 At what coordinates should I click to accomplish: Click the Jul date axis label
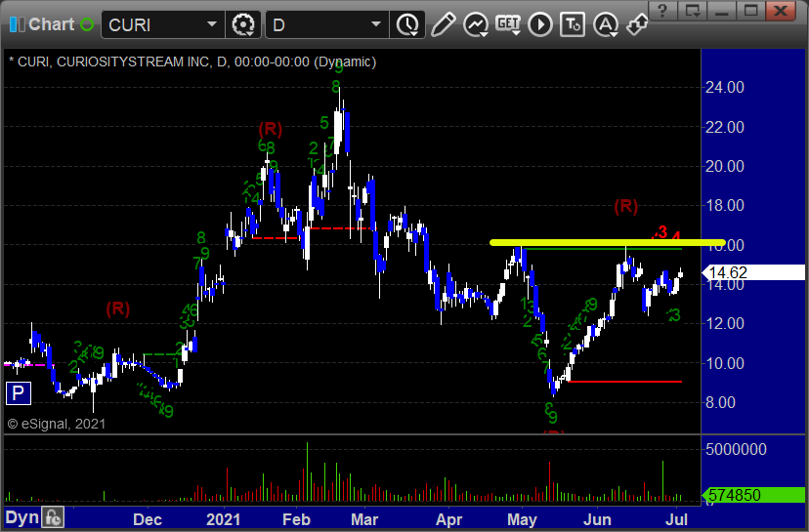pyautogui.click(x=676, y=519)
